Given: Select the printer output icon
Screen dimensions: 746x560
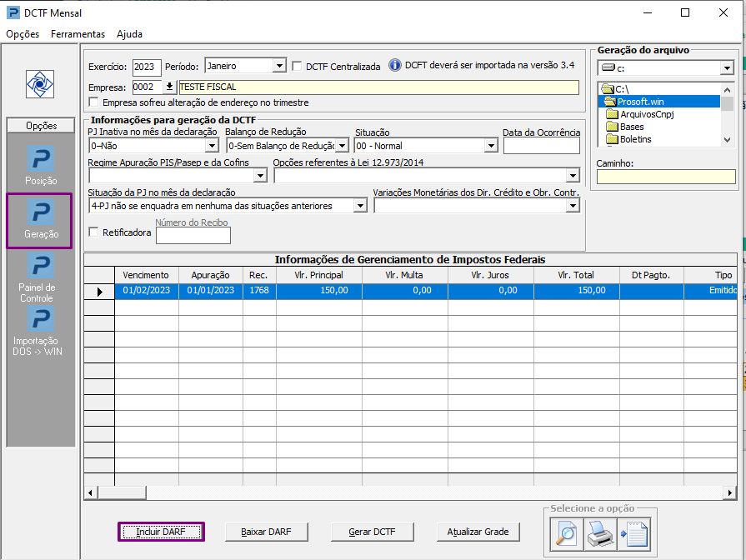Looking at the screenshot, I should (600, 534).
